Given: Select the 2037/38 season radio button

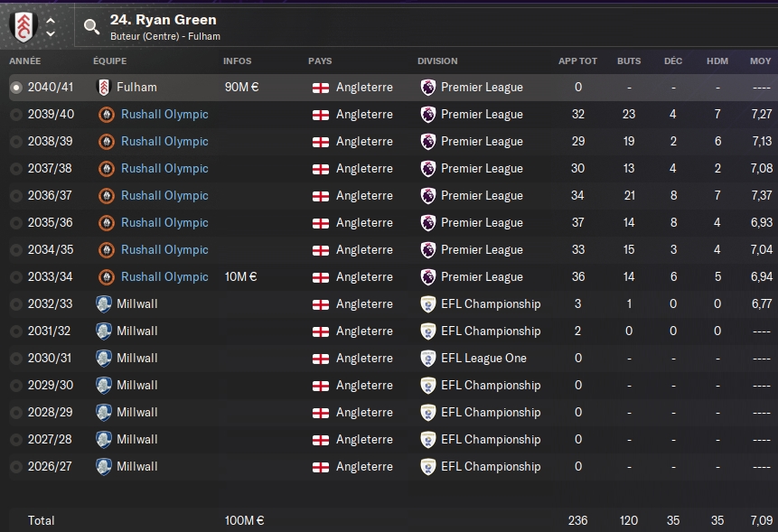Looking at the screenshot, I should [x=16, y=169].
